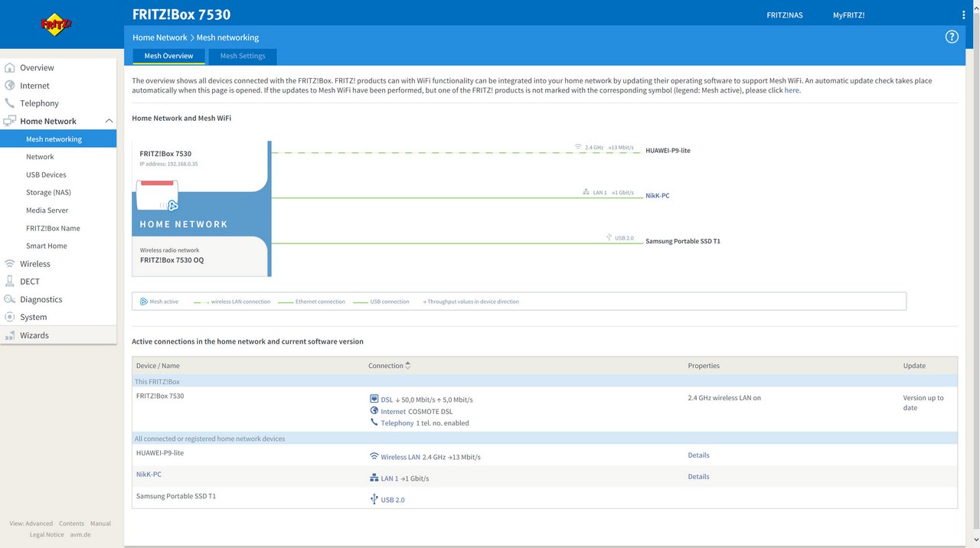The height and width of the screenshot is (548, 980).
Task: Click the LAN icon beside LAN 1 in diagram
Action: click(586, 192)
